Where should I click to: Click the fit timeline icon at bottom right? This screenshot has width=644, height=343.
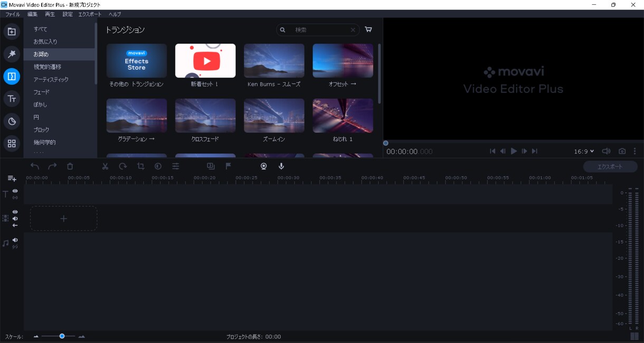[634, 336]
